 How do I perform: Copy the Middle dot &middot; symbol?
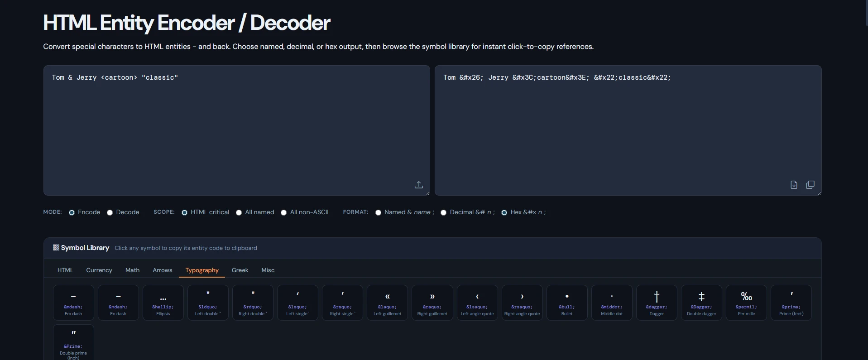point(612,302)
